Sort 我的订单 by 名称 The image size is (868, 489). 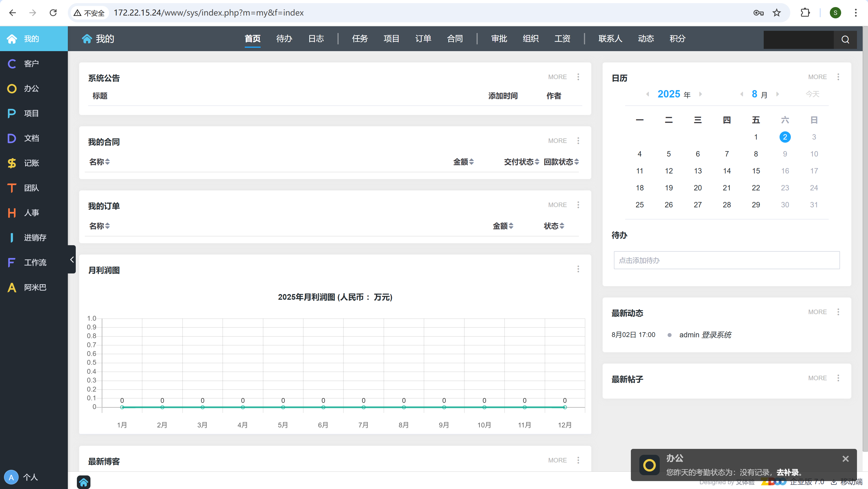coord(99,226)
